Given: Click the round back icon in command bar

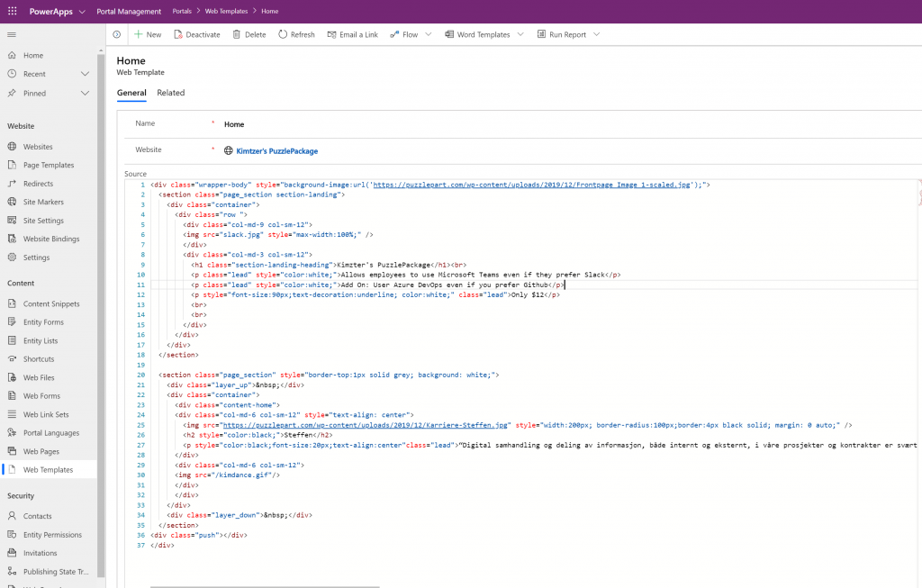Looking at the screenshot, I should click(x=117, y=35).
